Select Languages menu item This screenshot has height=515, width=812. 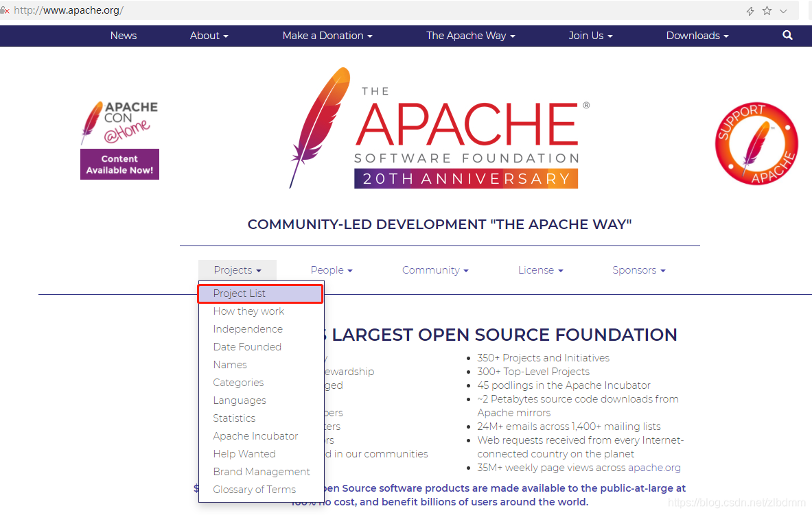coord(260,400)
